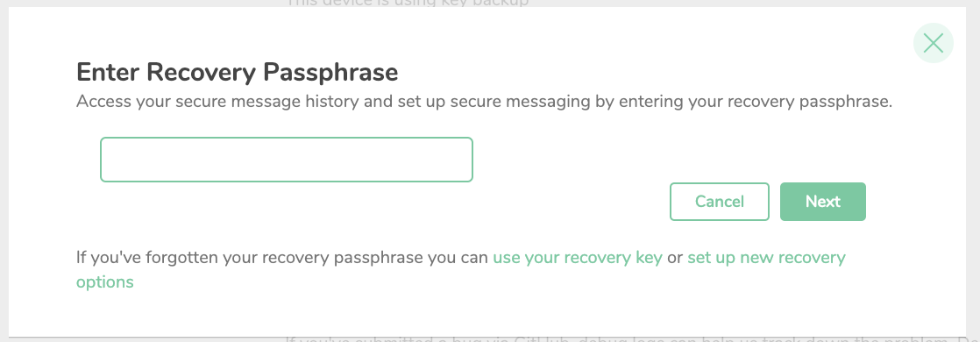980x342 pixels.
Task: Click the 'Access your secure message history' description
Action: pos(484,102)
